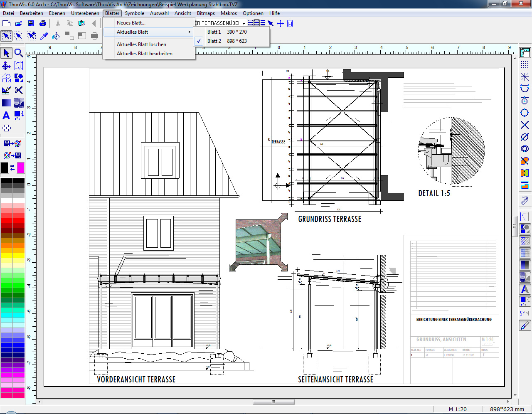Viewport: 532px width, 414px height.
Task: Toggle the grid dots snap icon
Action: [x=525, y=65]
